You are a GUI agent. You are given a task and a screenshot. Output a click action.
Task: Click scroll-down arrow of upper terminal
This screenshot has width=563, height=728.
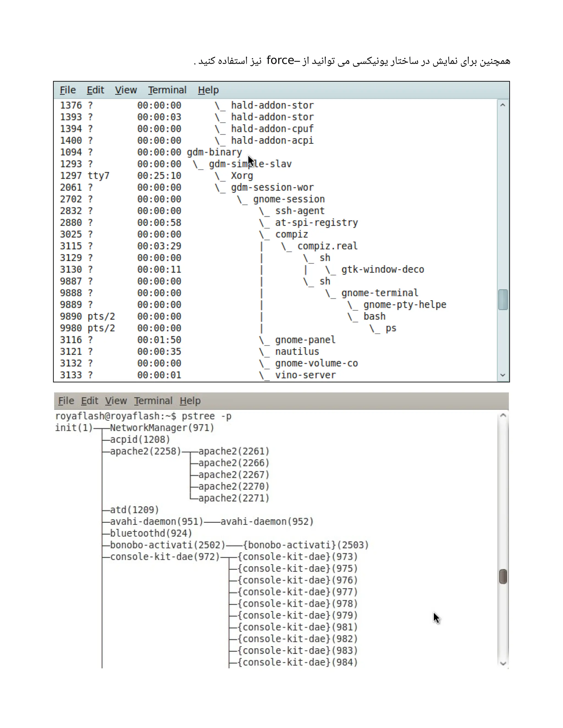point(503,375)
